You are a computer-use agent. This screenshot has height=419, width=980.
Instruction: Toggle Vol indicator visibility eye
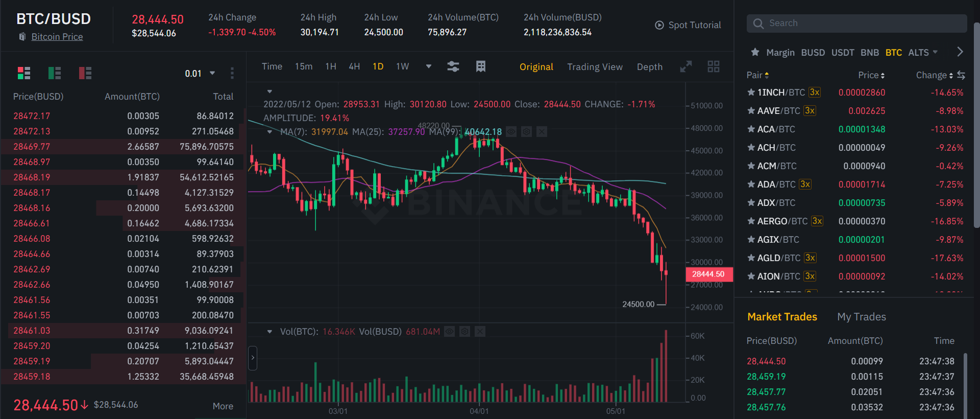(449, 332)
